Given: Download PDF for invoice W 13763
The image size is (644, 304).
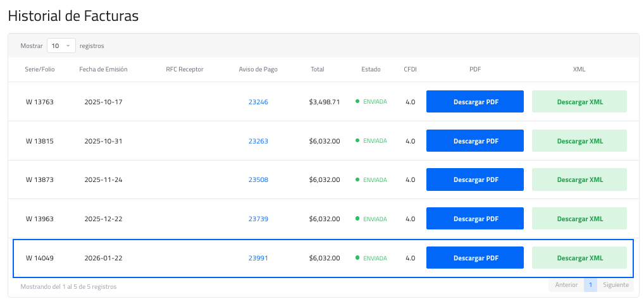Looking at the screenshot, I should (x=474, y=102).
